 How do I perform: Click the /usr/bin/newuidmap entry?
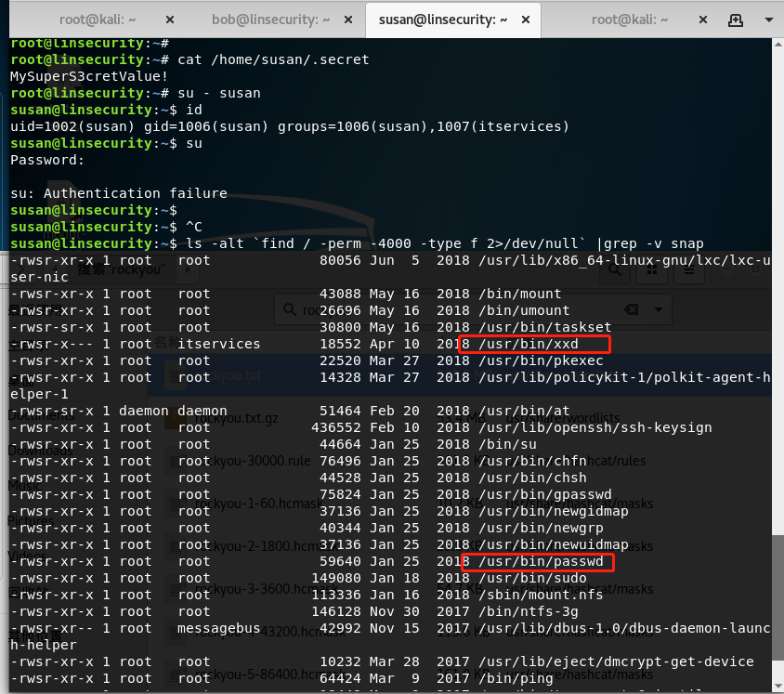[x=554, y=545]
